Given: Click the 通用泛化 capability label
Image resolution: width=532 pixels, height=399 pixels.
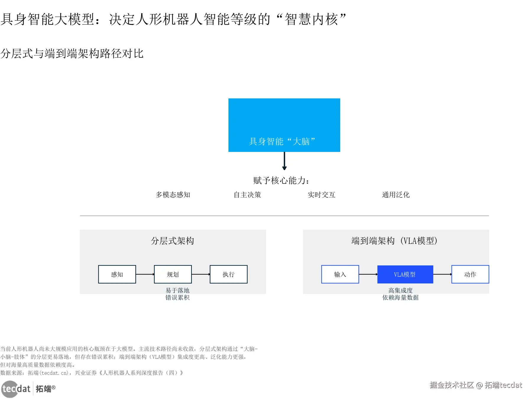Looking at the screenshot, I should [x=396, y=195].
